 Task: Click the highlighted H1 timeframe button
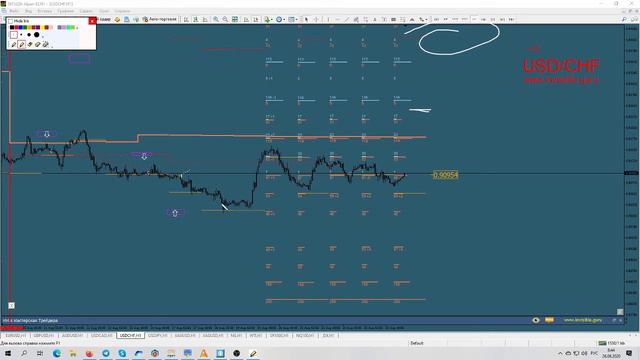point(474,19)
